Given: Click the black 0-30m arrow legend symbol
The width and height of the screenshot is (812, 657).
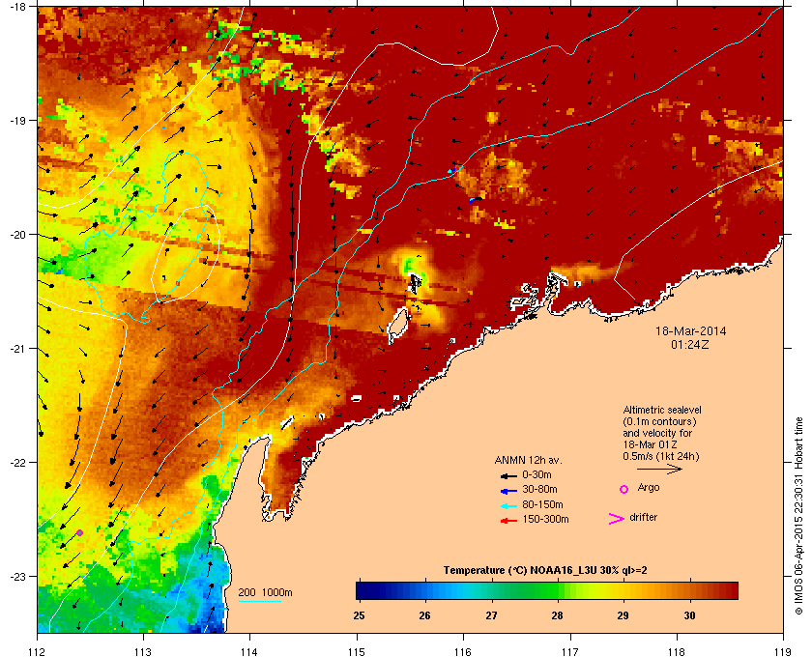Looking at the screenshot, I should pos(508,475).
